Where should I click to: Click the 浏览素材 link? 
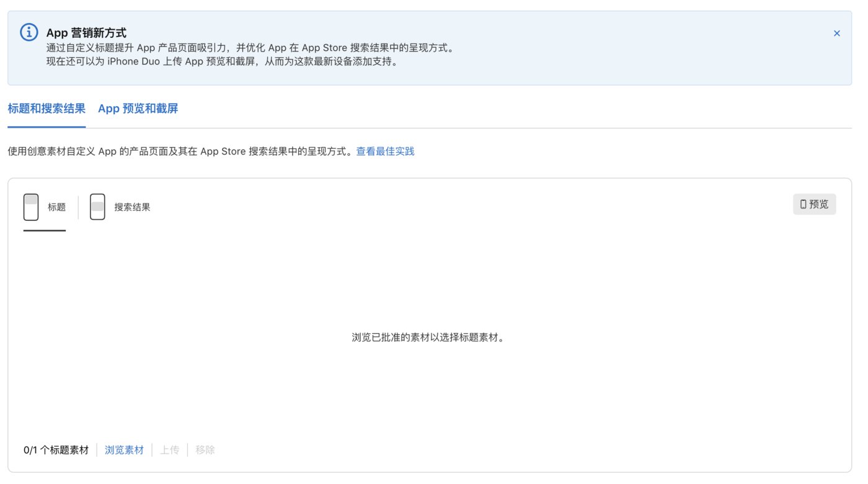124,450
